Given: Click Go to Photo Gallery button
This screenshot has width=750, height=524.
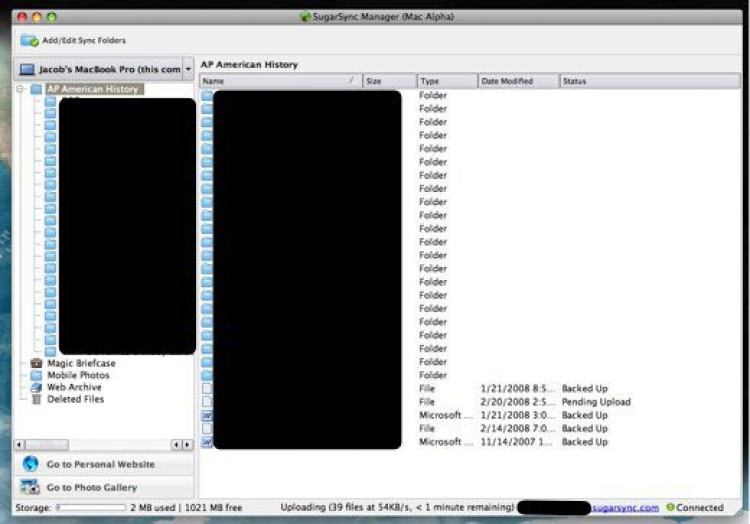Looking at the screenshot, I should (x=104, y=488).
